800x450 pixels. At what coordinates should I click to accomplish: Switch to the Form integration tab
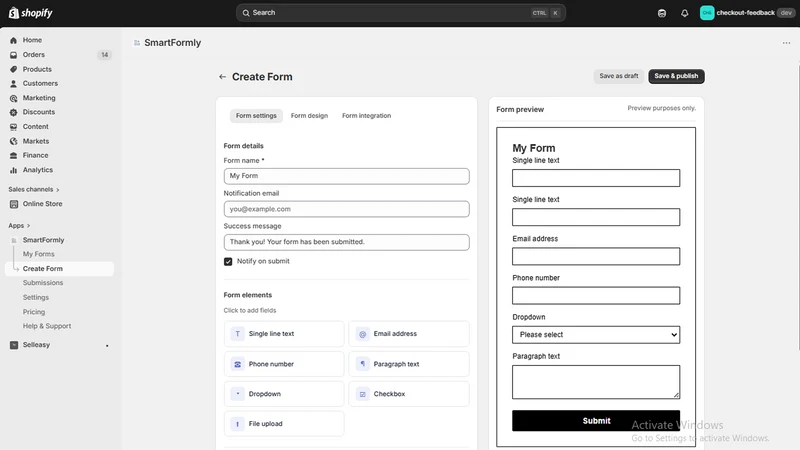click(x=366, y=116)
